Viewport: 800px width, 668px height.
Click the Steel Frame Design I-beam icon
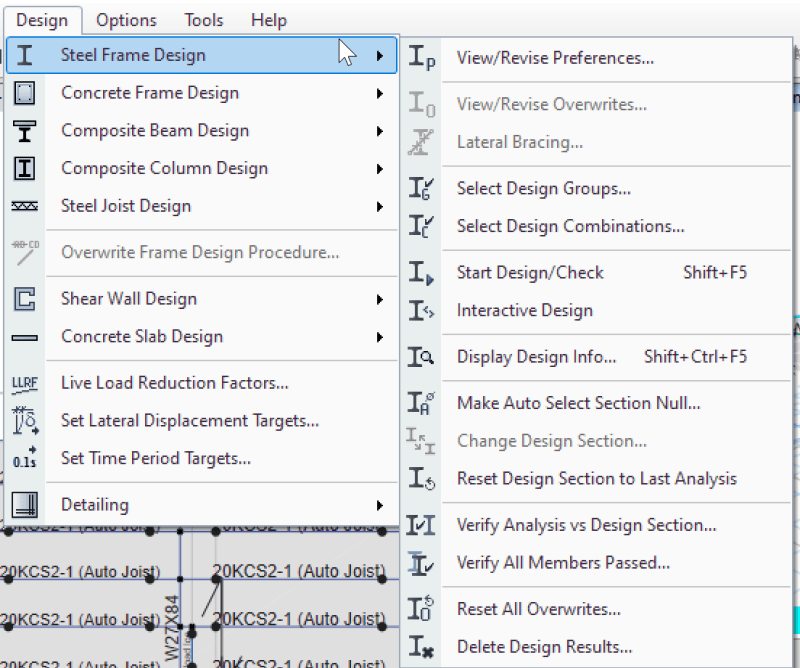[x=24, y=55]
